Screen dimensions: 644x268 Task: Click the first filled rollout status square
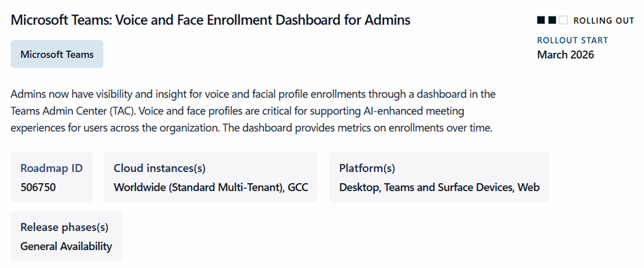point(541,20)
